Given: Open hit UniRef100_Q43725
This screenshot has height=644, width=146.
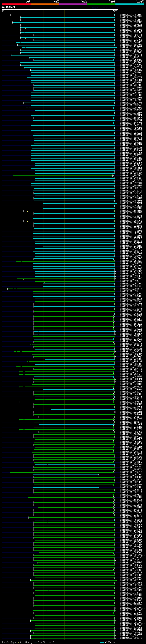Looking at the screenshot, I should click(x=131, y=90).
